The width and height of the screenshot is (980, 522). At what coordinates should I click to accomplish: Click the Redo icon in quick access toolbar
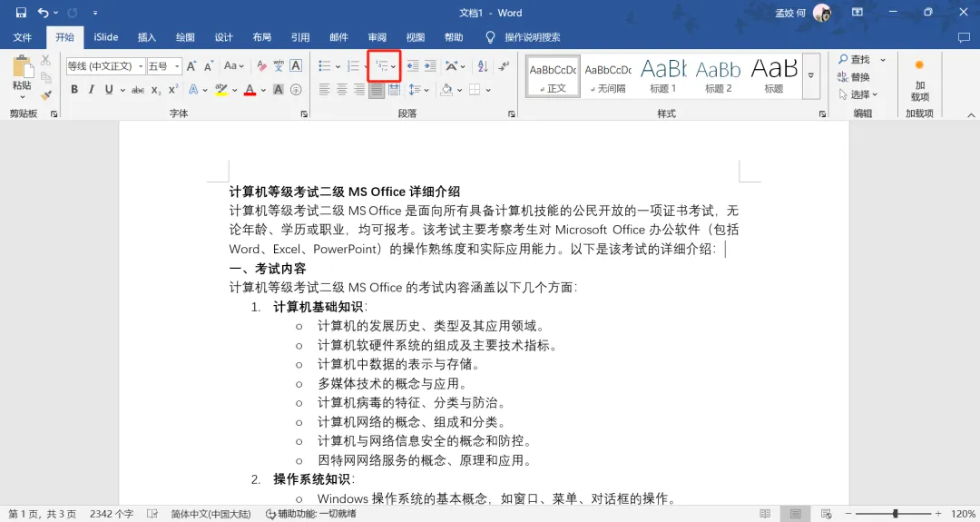[73, 13]
